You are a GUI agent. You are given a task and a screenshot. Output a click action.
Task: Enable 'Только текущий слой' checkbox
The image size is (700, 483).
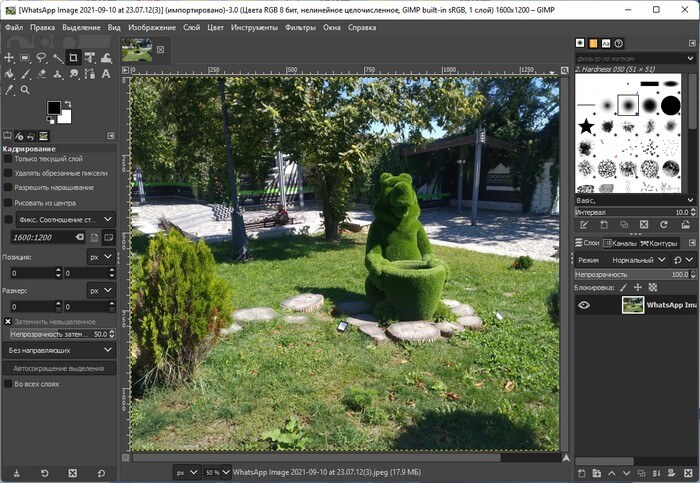[9, 159]
